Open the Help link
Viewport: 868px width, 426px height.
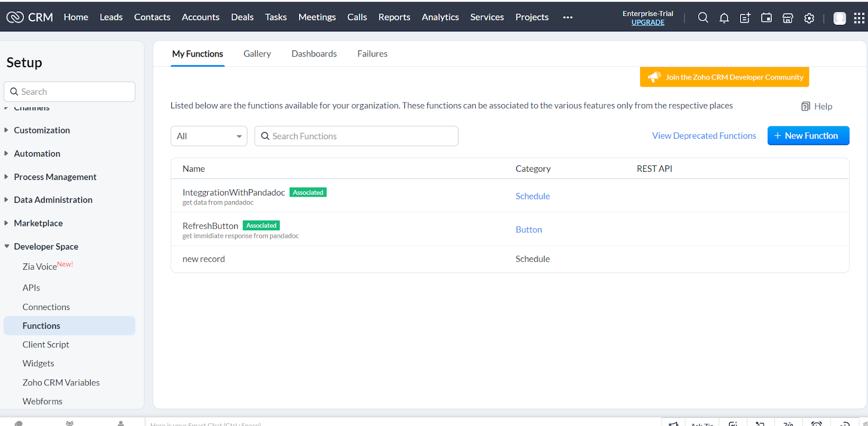click(x=823, y=106)
